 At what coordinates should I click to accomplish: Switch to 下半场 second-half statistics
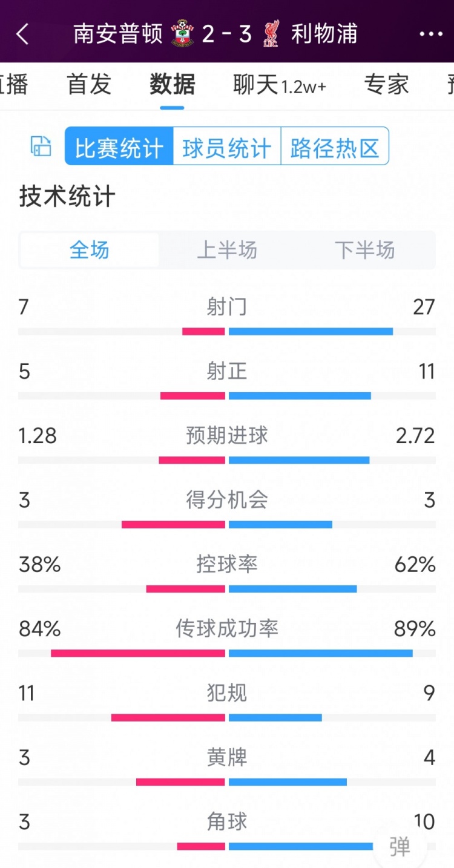click(x=364, y=250)
